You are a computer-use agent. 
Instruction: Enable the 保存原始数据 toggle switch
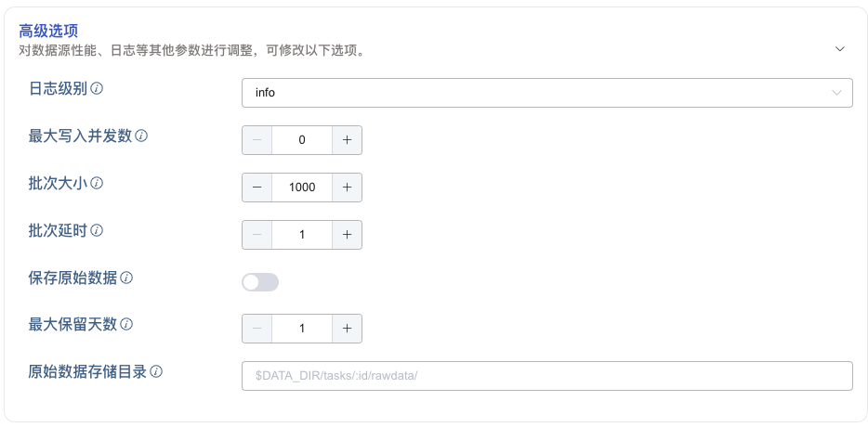click(260, 282)
